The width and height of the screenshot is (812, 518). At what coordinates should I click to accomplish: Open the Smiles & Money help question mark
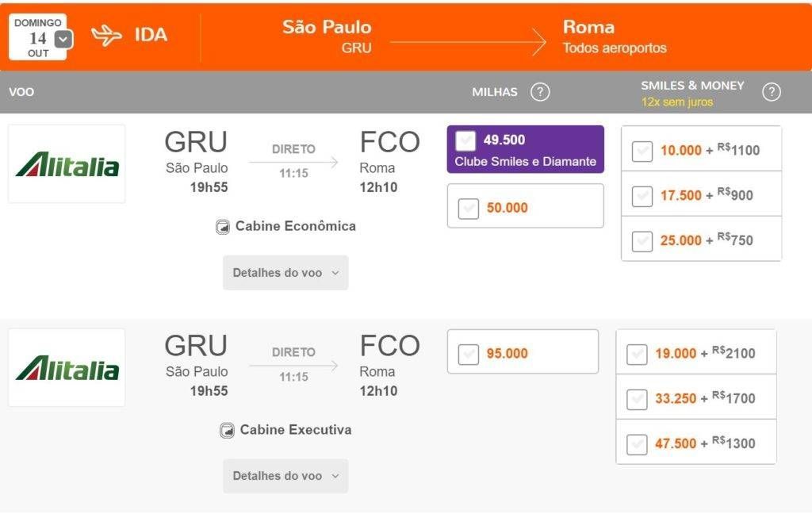[771, 92]
